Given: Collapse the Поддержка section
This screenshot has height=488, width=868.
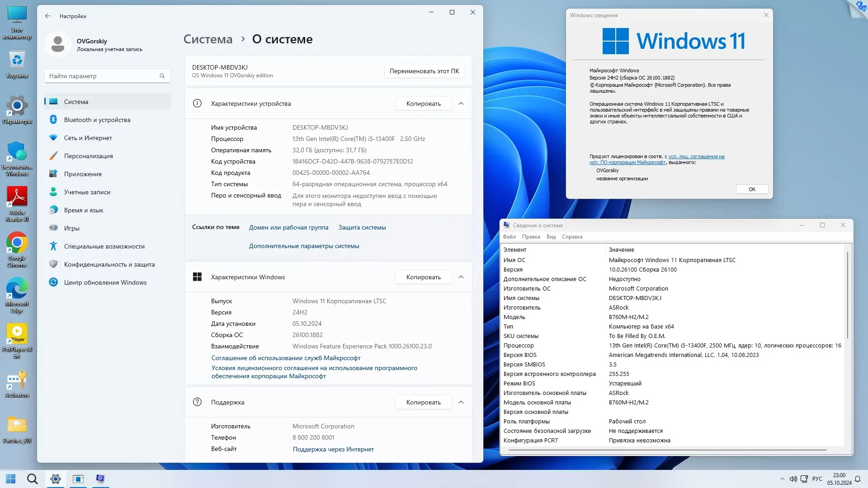Looking at the screenshot, I should tap(461, 402).
